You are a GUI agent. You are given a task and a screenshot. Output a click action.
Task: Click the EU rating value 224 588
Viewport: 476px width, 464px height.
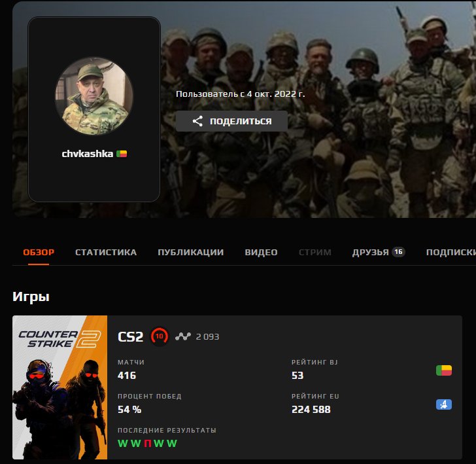tap(311, 410)
